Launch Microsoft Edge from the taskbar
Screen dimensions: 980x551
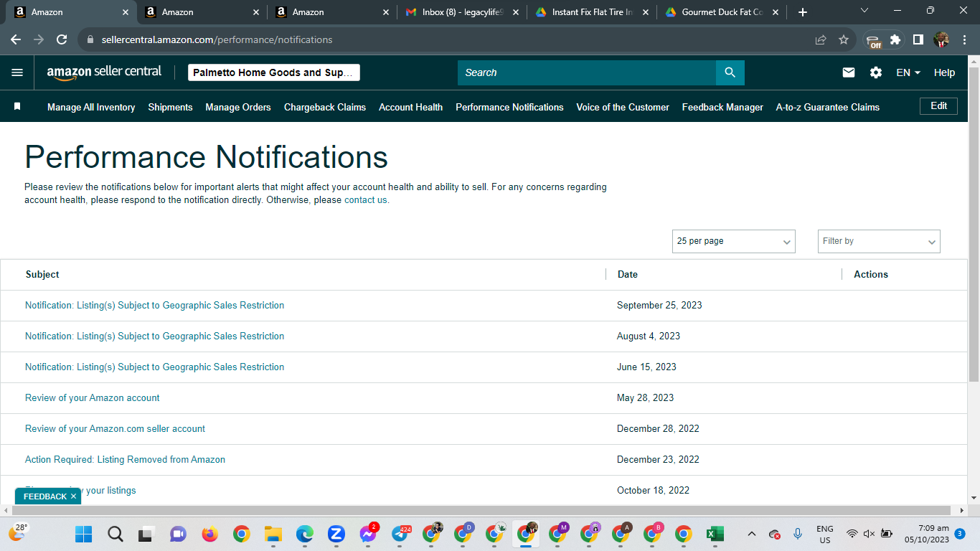click(x=304, y=534)
